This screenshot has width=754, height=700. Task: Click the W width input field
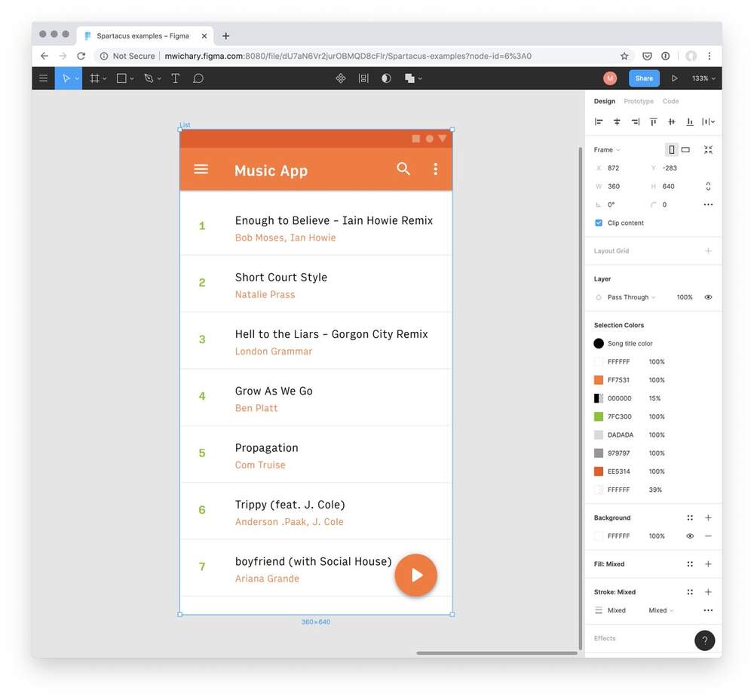(622, 186)
